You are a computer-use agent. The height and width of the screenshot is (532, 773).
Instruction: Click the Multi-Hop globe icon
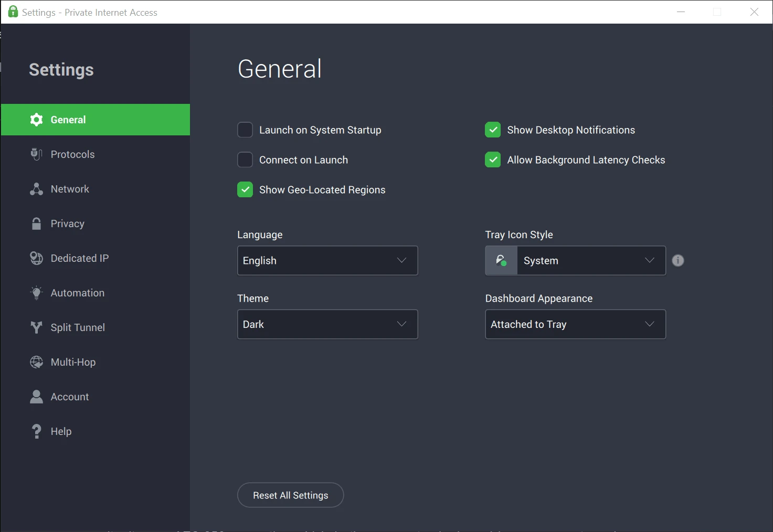click(x=36, y=362)
